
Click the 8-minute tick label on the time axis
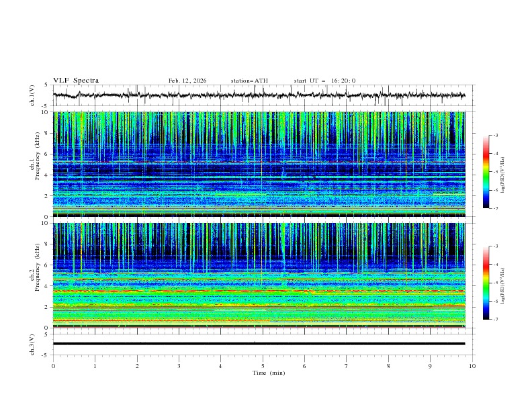(x=388, y=366)
